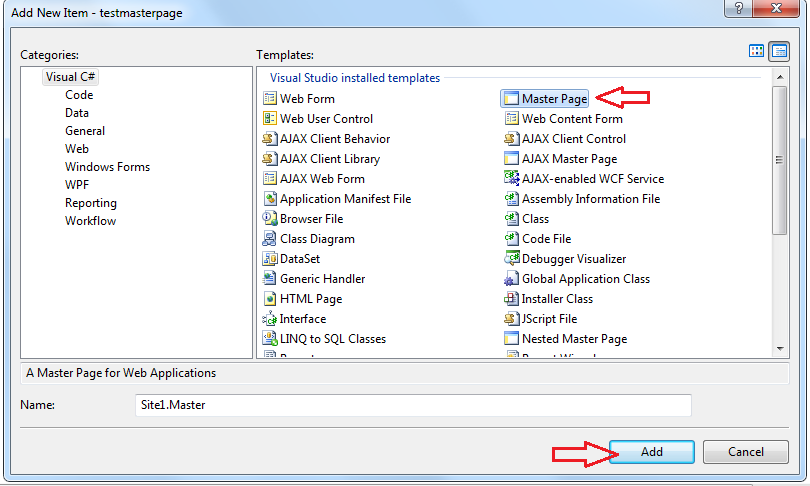
Task: Pick the Class Diagram template icon
Action: [269, 239]
